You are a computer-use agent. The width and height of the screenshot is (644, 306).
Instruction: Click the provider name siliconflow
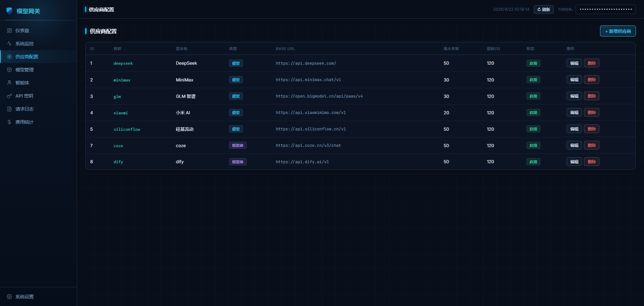(127, 129)
